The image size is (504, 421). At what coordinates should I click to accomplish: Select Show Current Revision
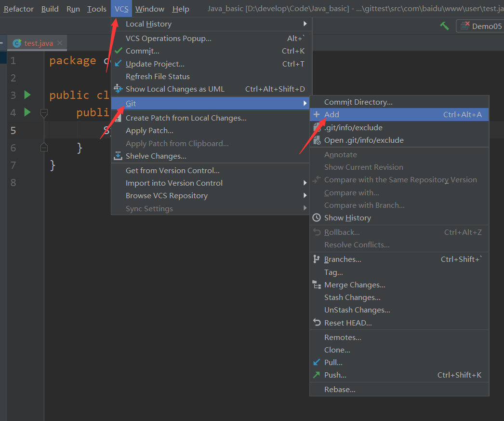click(399, 167)
